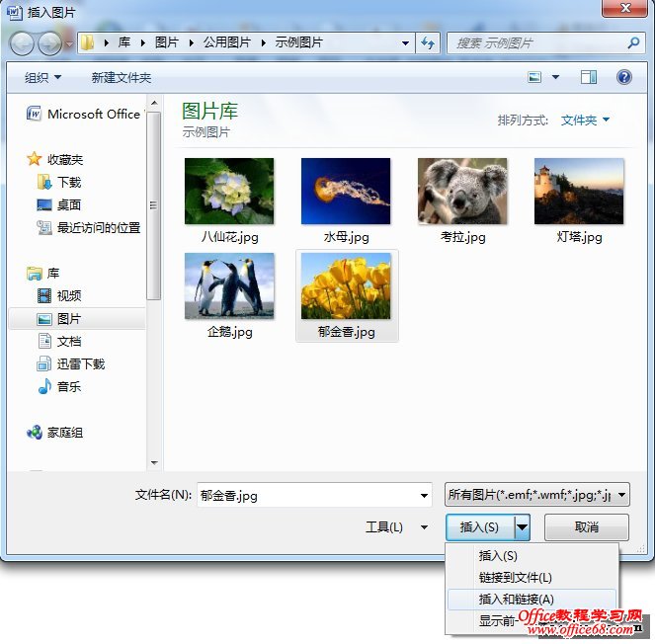Click the magnifier search icon
Image resolution: width=655 pixels, height=644 pixels.
point(633,42)
